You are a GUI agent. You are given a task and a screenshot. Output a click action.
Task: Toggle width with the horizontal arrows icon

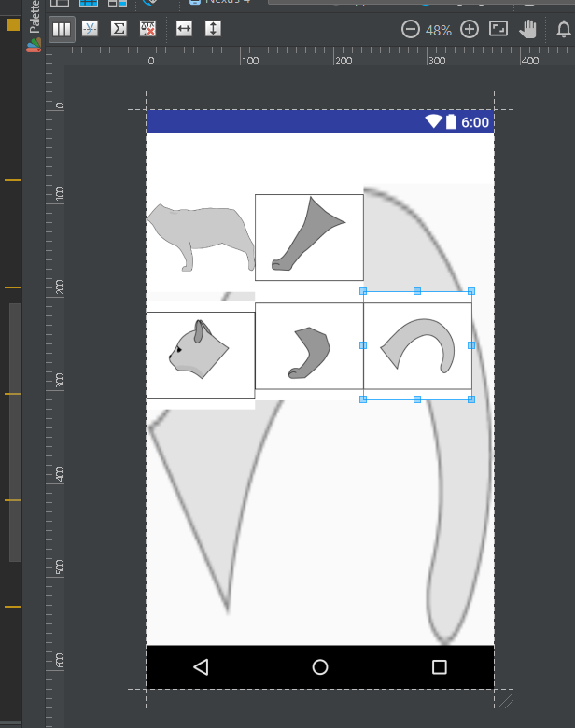click(x=185, y=29)
